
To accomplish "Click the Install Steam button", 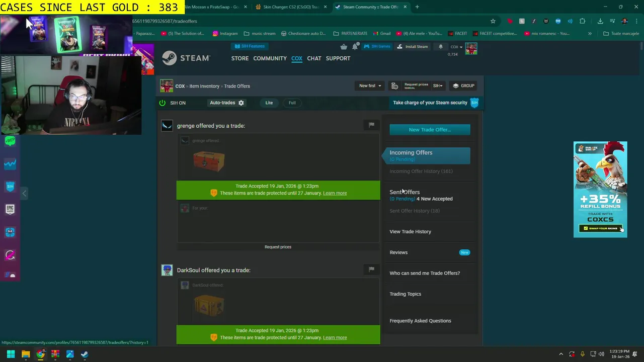I will [413, 46].
